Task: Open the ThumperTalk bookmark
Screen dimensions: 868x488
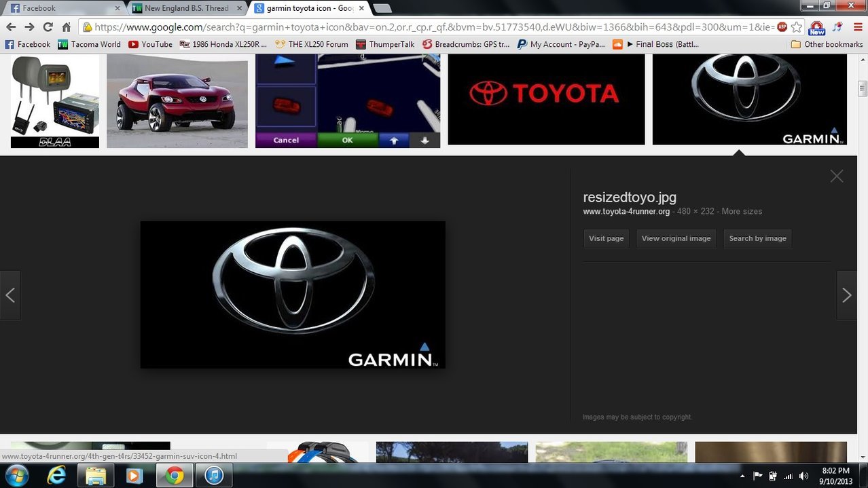Action: (x=384, y=44)
